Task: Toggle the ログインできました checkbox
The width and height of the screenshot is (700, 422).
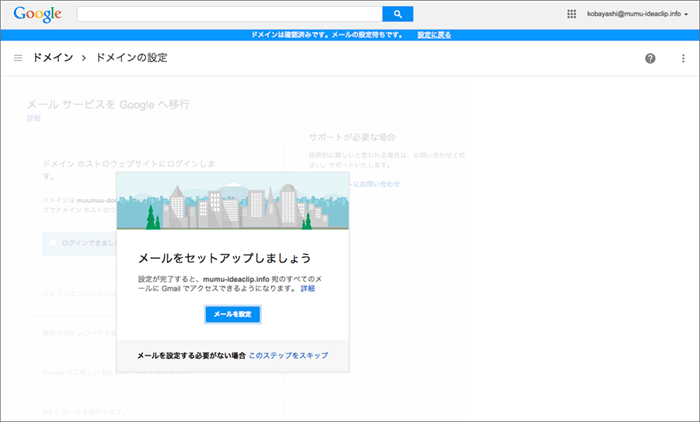Action: (x=53, y=242)
